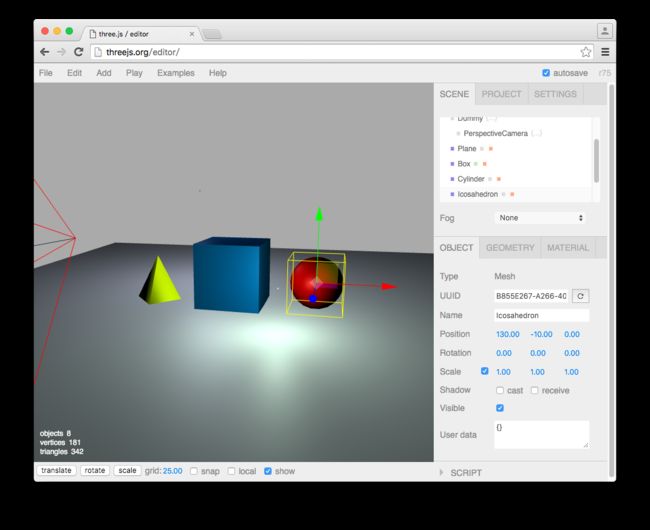The image size is (650, 530).
Task: Click the outliner scrollbar thumb
Action: pos(596,160)
